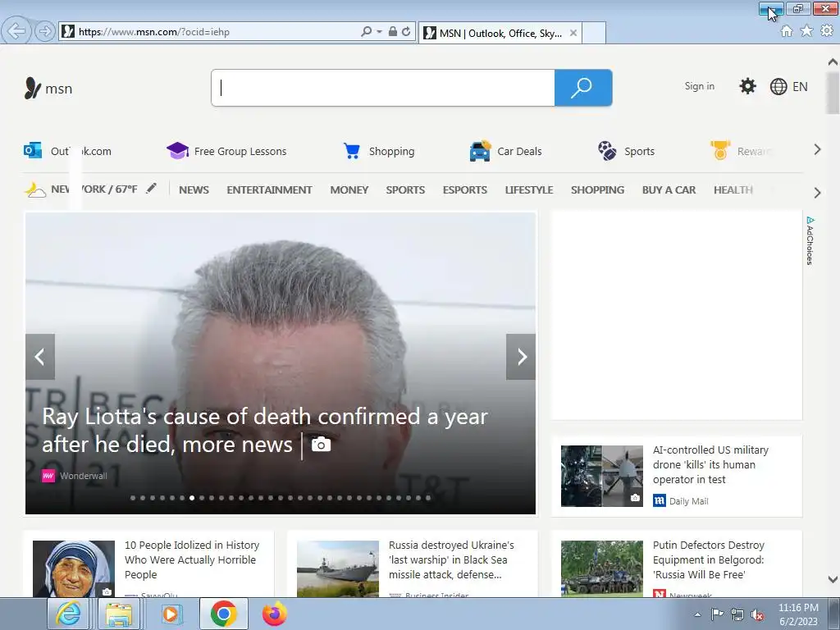Open 10 People Idolized in History article
This screenshot has height=630, width=840.
tap(192, 559)
